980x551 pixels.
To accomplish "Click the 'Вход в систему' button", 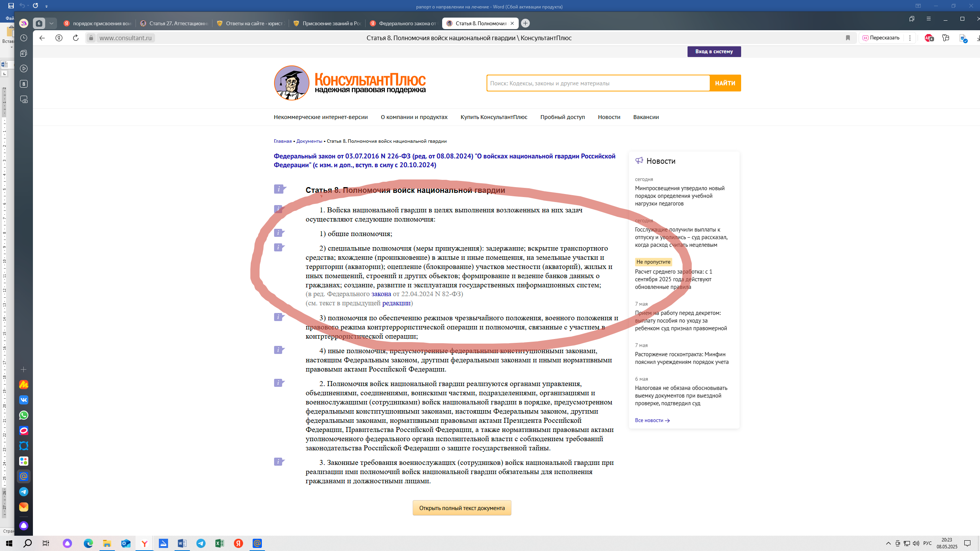I will pos(714,52).
